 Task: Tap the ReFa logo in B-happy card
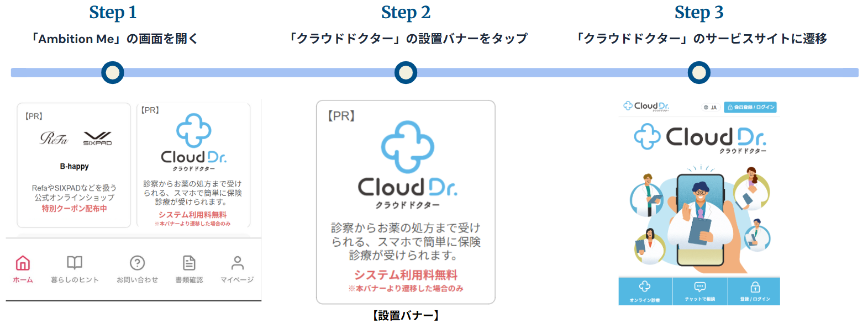(x=54, y=139)
